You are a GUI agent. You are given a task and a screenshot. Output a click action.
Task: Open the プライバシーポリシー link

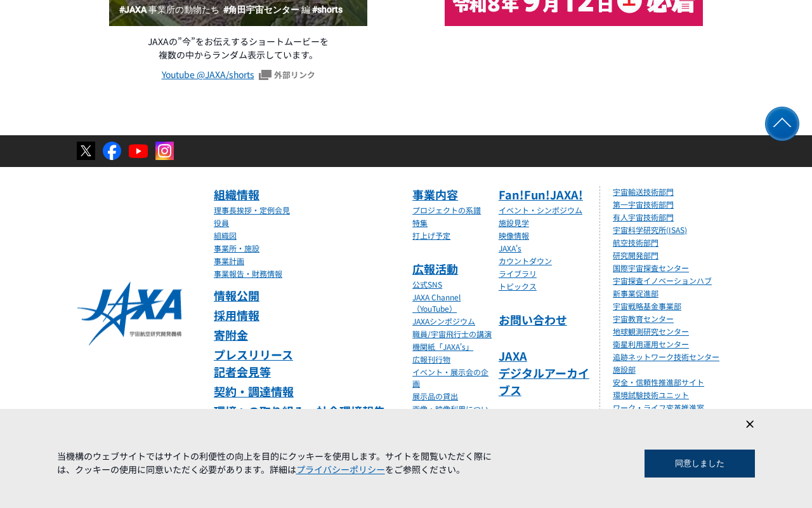[x=341, y=470]
